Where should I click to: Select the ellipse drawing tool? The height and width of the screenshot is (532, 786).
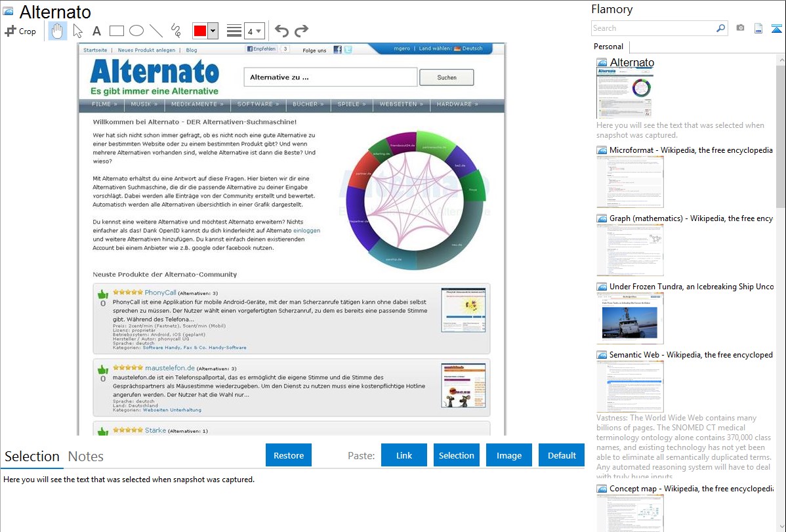[x=136, y=31]
